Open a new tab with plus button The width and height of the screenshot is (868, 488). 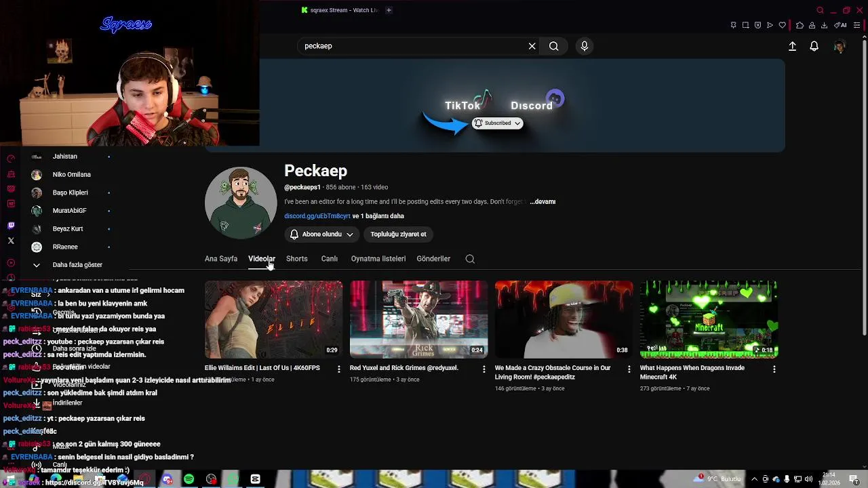[x=389, y=10]
